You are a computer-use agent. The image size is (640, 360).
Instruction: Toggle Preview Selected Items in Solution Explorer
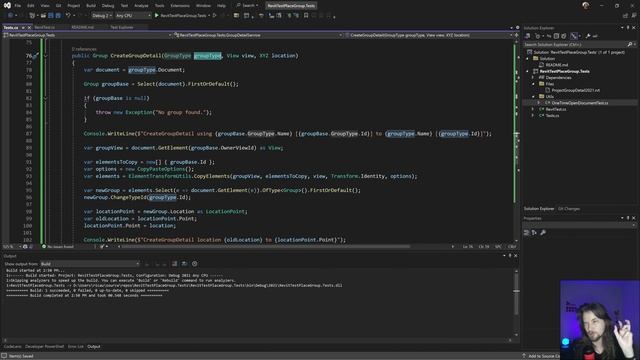pyautogui.click(x=596, y=36)
